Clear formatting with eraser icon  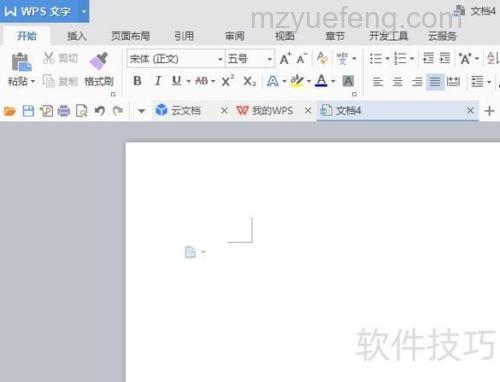coord(322,58)
